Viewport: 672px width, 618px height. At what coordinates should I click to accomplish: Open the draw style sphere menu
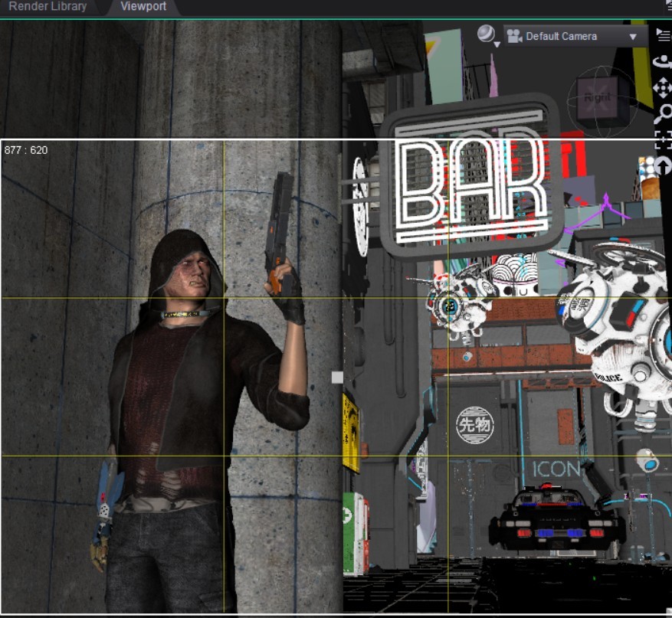[487, 35]
